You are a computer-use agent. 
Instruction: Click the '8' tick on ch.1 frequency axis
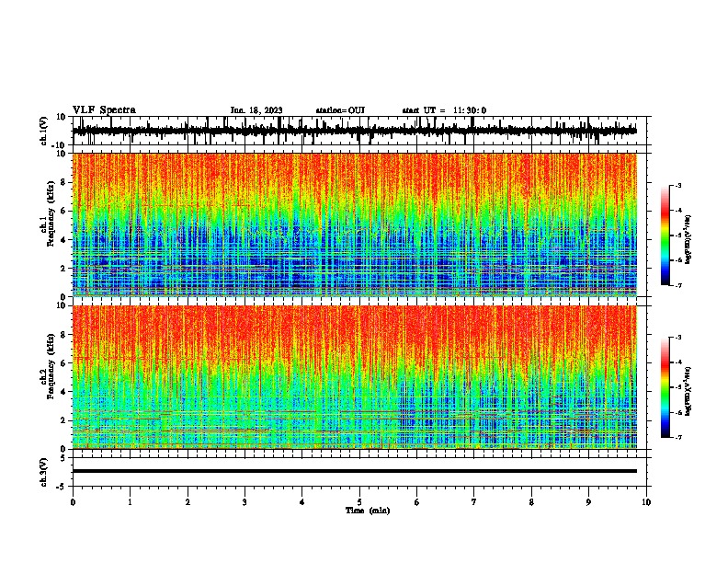click(63, 182)
